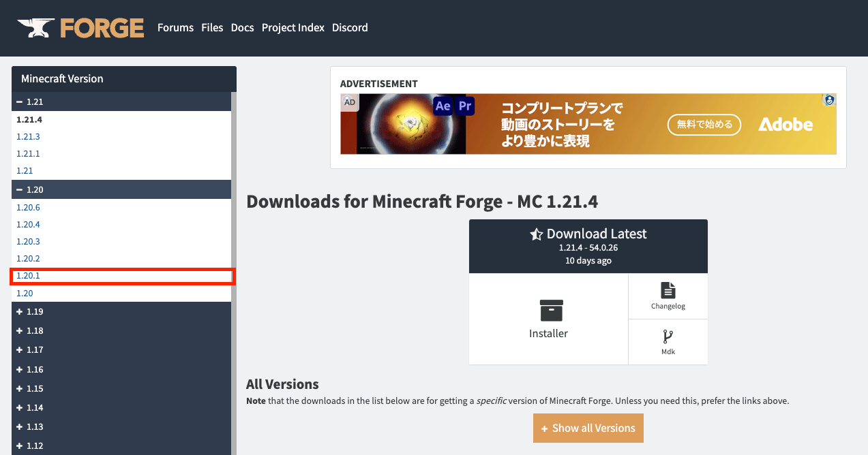Select Minecraft version 1.20
Image resolution: width=868 pixels, height=455 pixels.
point(25,293)
